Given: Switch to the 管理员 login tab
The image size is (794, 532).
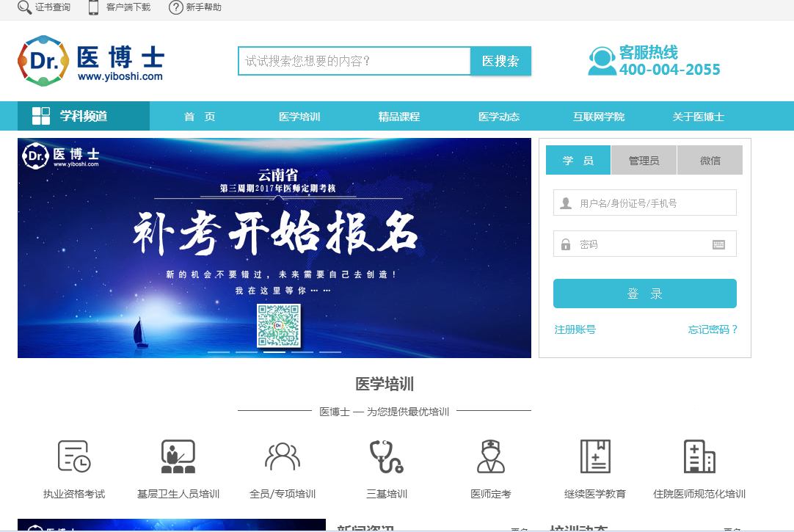Looking at the screenshot, I should (x=644, y=160).
